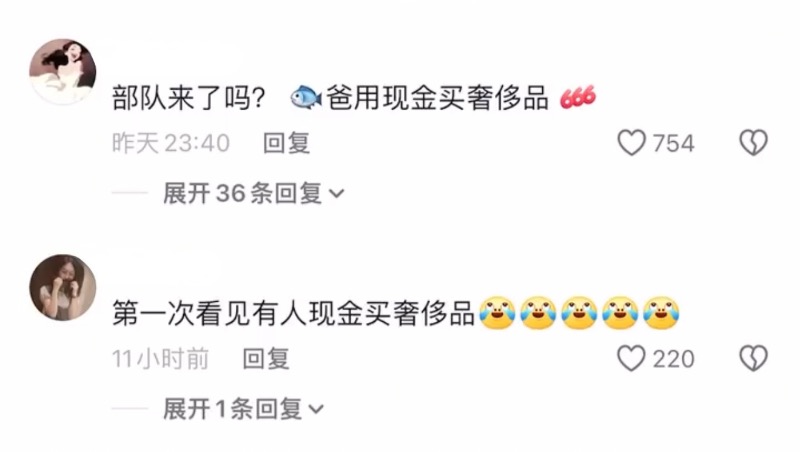Click 回复 next to 11小时前
Screen dimensions: 800x452
(266, 359)
